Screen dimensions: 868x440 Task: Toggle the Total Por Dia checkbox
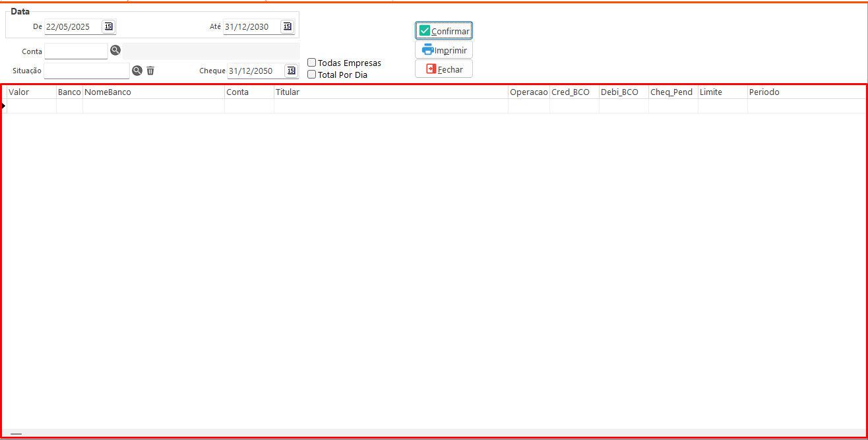tap(312, 75)
